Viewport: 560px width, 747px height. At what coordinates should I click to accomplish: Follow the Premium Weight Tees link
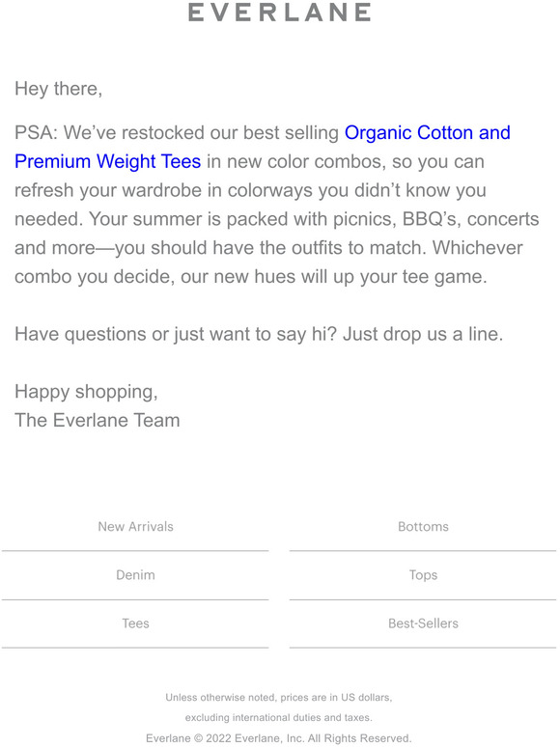point(108,161)
